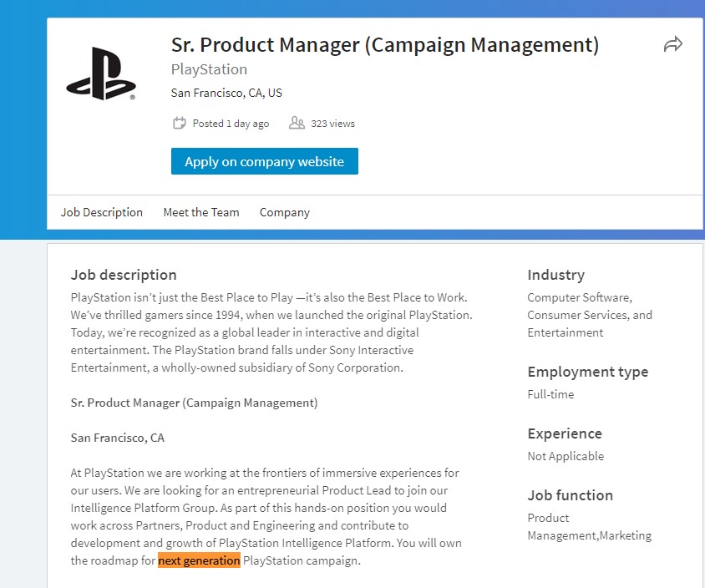Image resolution: width=705 pixels, height=588 pixels.
Task: Open the Job Description tab
Action: (x=102, y=212)
